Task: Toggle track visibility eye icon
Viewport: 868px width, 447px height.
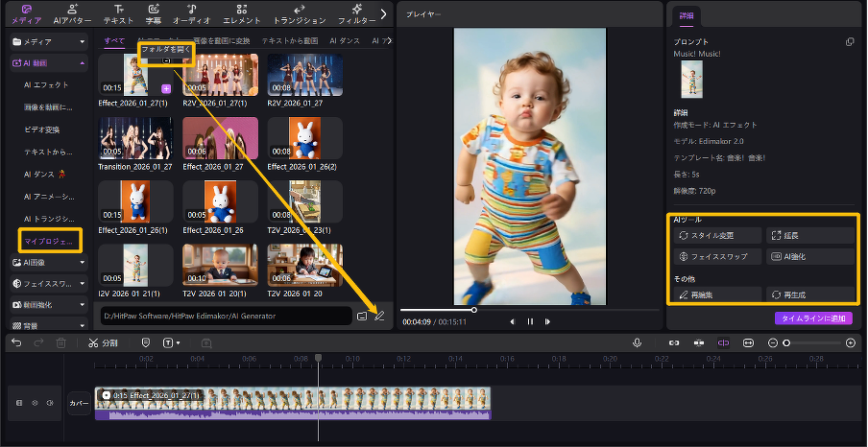Action: point(36,403)
